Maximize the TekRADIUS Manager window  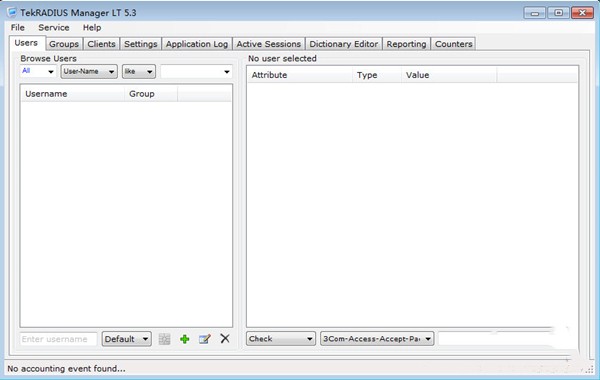click(558, 13)
